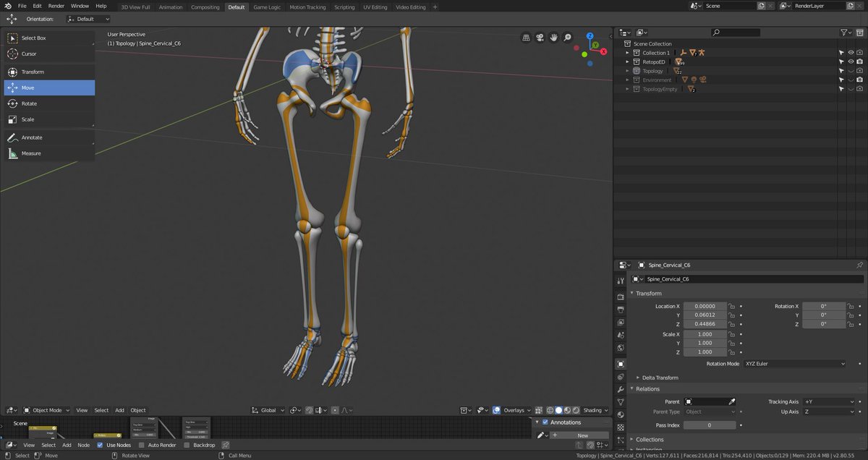Select the Measure tool
This screenshot has height=460, width=868.
49,153
